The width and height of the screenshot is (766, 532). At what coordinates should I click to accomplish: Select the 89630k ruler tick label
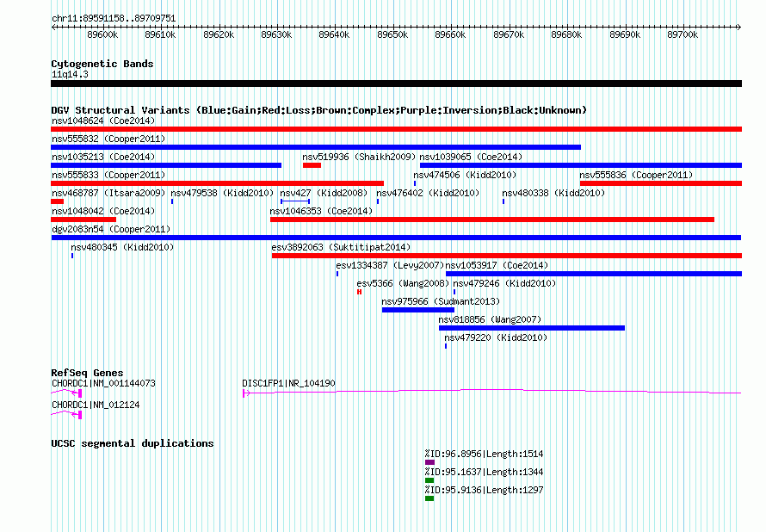pos(276,34)
